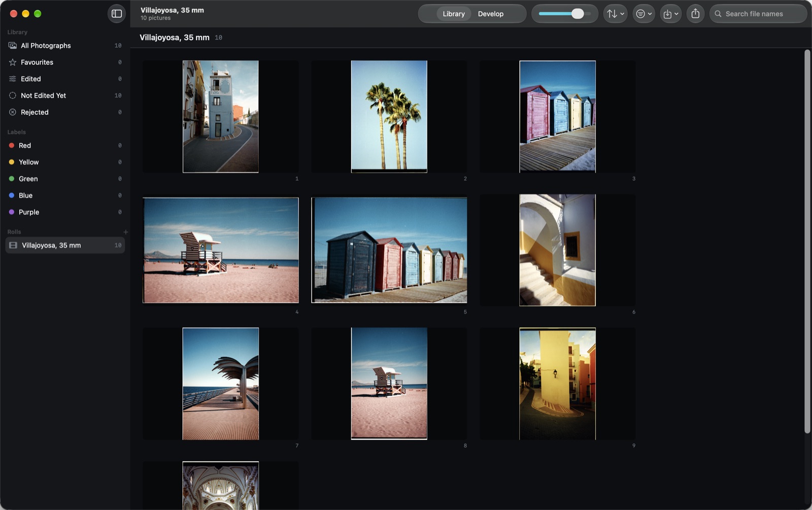This screenshot has height=510, width=812.
Task: Select photo 4 landscape lifeguard tower
Action: pyautogui.click(x=221, y=250)
